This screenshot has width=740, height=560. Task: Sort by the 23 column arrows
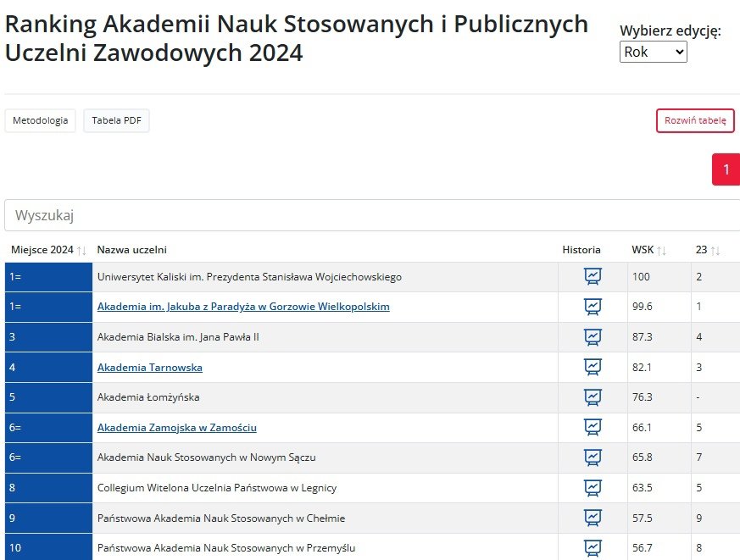pyautogui.click(x=715, y=250)
